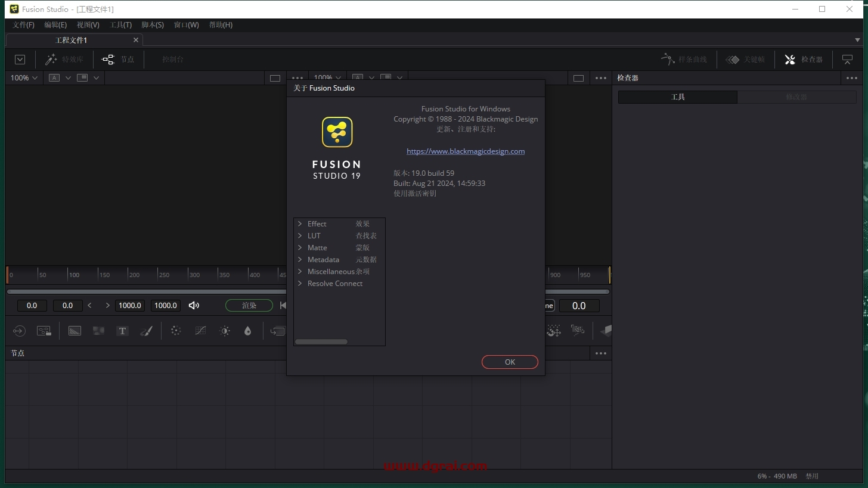Click the Text tool icon in toolbar

(x=122, y=331)
